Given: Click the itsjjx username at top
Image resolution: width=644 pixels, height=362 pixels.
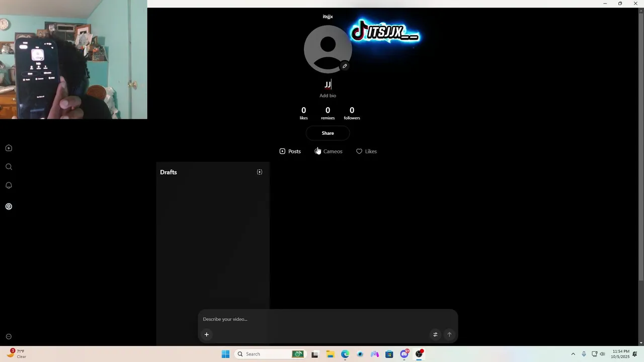Looking at the screenshot, I should 328,17.
